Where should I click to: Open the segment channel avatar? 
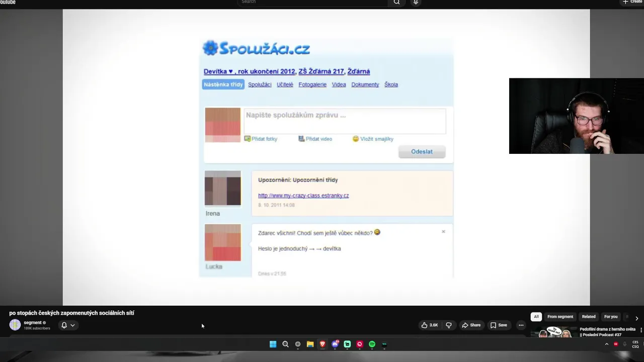[x=15, y=325]
